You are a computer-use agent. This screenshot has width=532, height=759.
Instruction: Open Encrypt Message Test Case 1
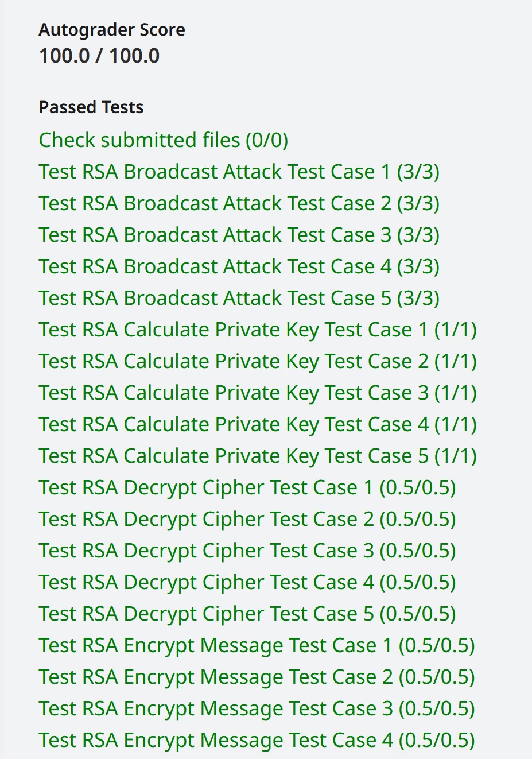(x=257, y=645)
